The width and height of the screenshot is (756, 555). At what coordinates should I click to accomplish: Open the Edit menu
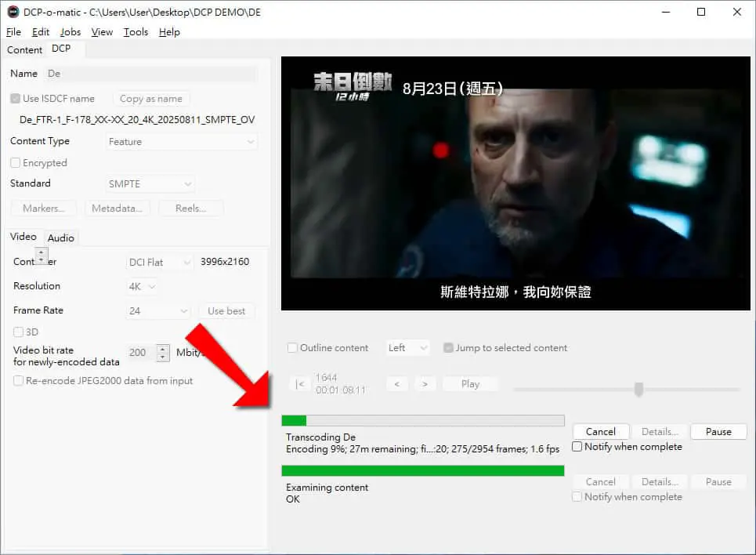tap(41, 32)
